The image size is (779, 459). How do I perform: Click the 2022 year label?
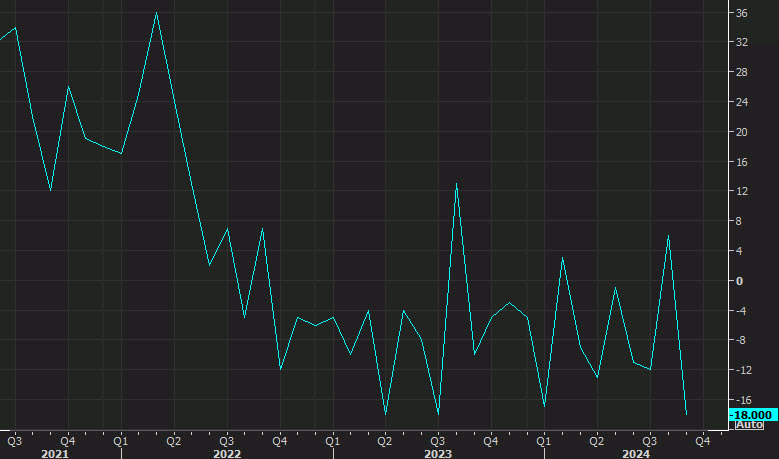[227, 453]
